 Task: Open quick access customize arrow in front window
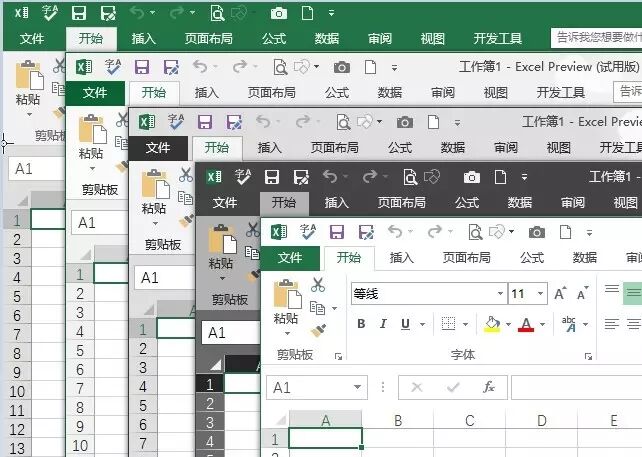[x=589, y=233]
